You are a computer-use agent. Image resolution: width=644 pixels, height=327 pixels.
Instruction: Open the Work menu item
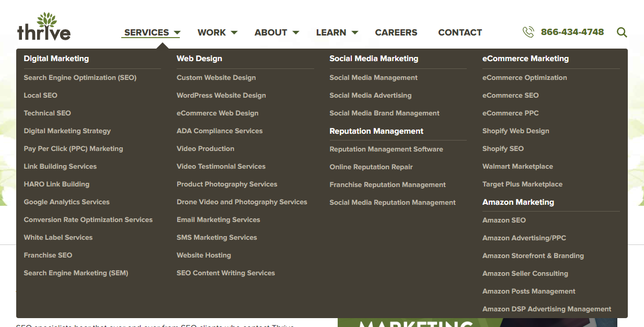212,32
